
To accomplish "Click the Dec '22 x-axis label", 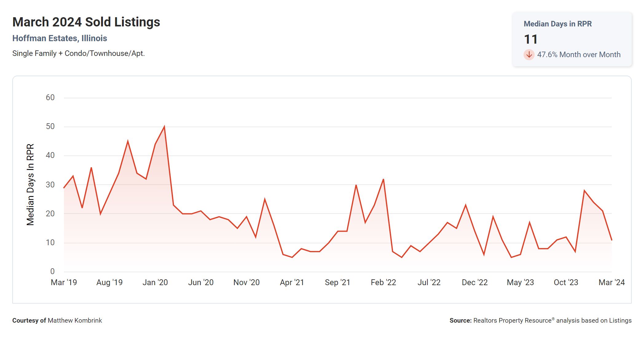I will [475, 282].
